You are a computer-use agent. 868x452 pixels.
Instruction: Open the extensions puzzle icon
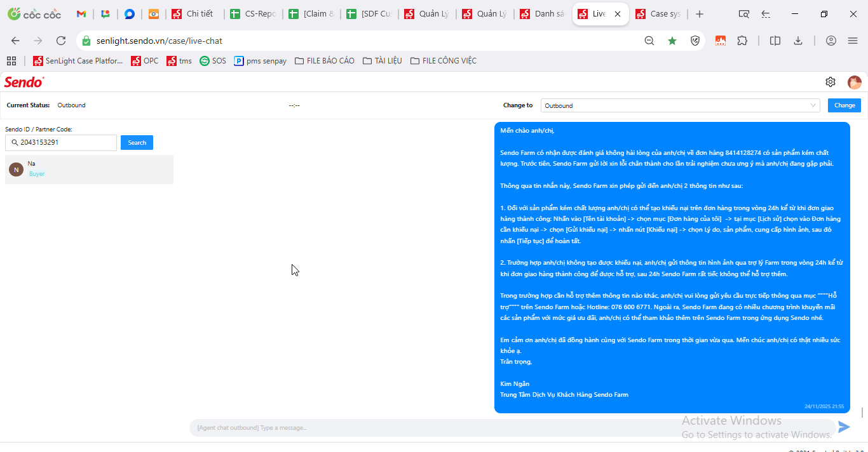742,41
